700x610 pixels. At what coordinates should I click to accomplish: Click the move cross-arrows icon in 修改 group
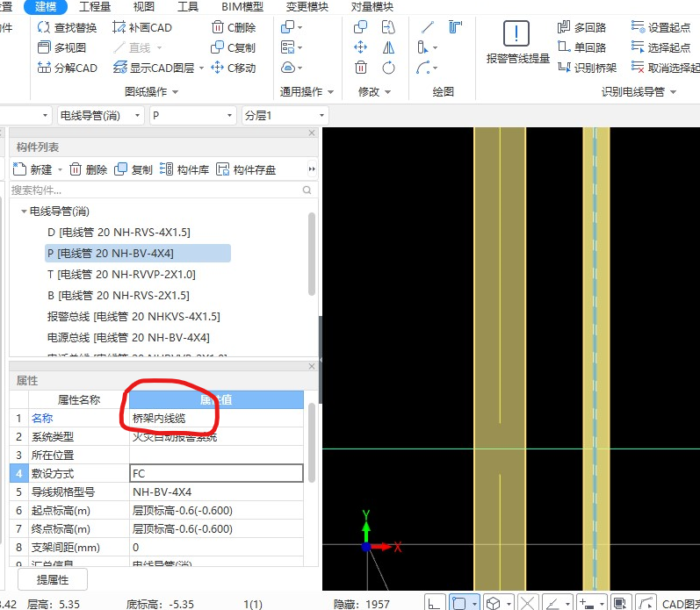tap(361, 47)
